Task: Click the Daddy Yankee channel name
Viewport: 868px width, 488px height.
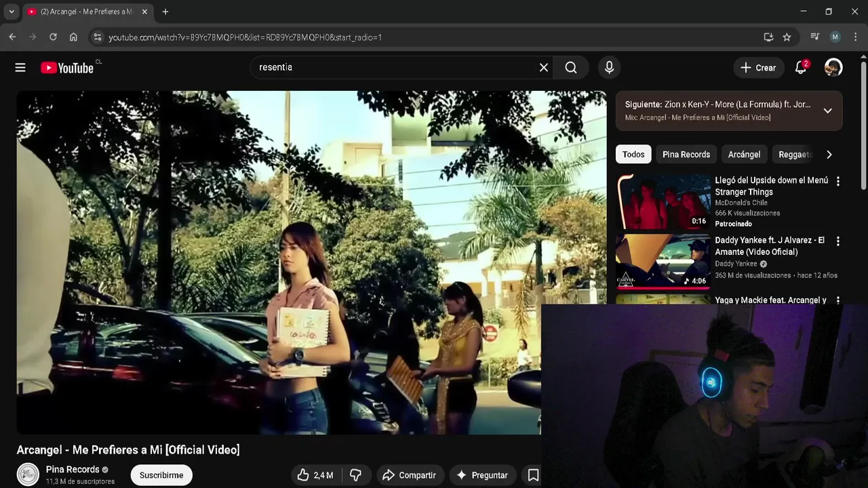Action: [736, 264]
